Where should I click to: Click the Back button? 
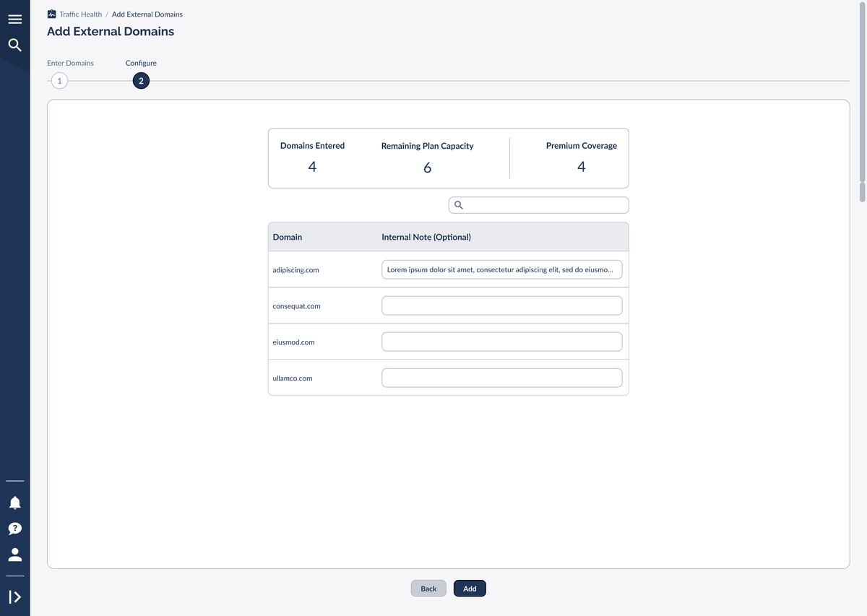(x=428, y=589)
